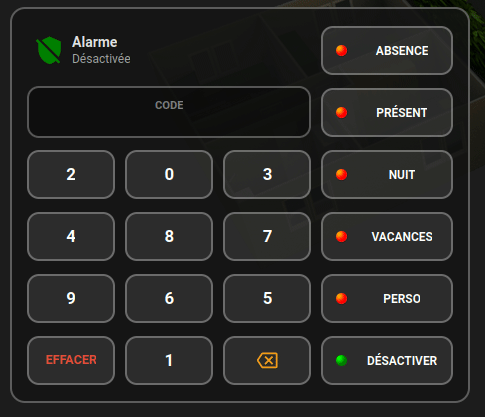The height and width of the screenshot is (417, 485).
Task: Tap keypad digit 0
Action: pyautogui.click(x=169, y=174)
